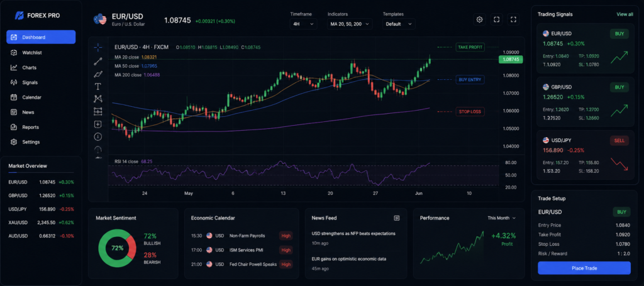Toggle the STOP LOSS line label
Image resolution: width=644 pixels, height=286 pixels.
click(470, 112)
